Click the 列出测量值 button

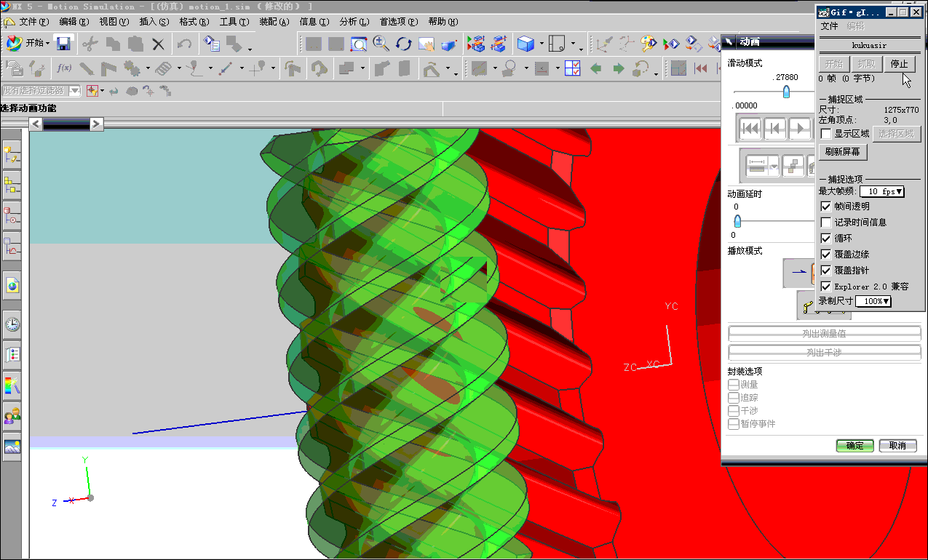pyautogui.click(x=825, y=334)
